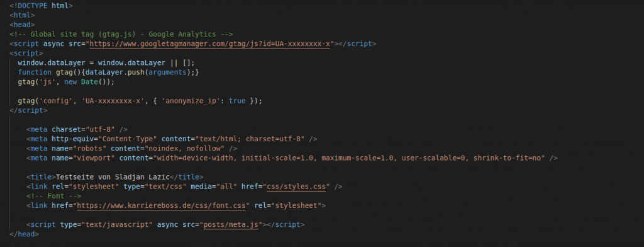Click the posts/meta.js script source link
644x247 pixels.
pyautogui.click(x=231, y=224)
